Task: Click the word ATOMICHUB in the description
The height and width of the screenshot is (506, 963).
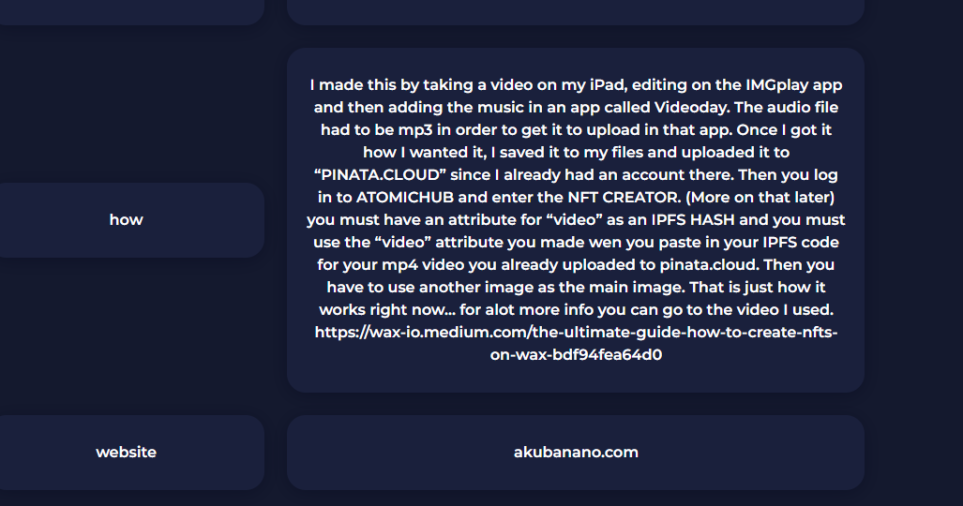Action: [x=405, y=198]
